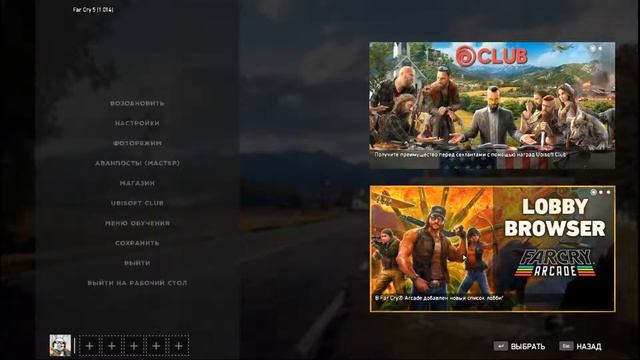Choose Сохранить to save the game

137,243
